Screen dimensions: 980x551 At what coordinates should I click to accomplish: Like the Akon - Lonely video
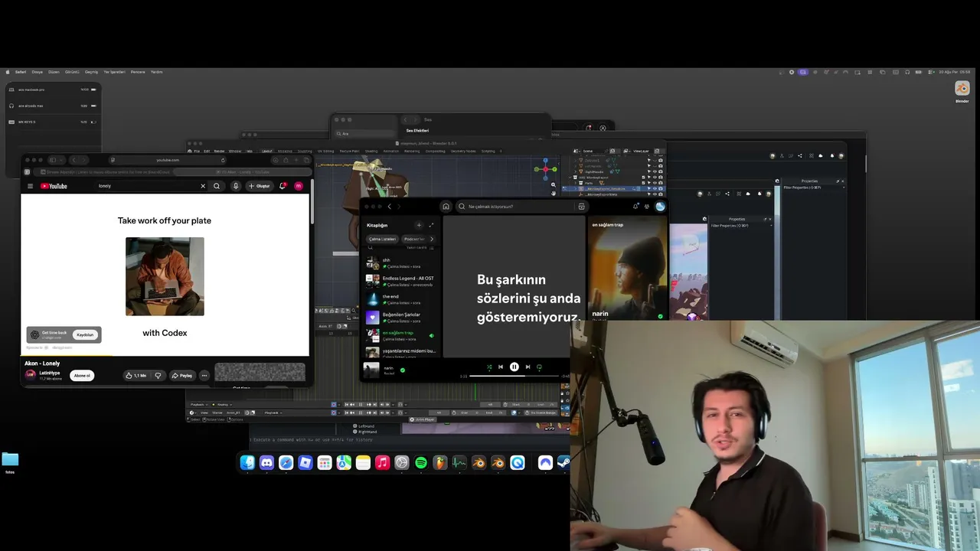coord(136,376)
